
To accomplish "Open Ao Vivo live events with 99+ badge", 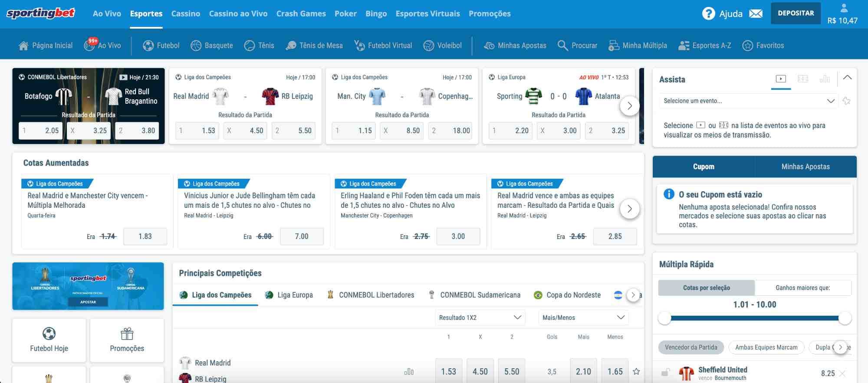I will 102,45.
